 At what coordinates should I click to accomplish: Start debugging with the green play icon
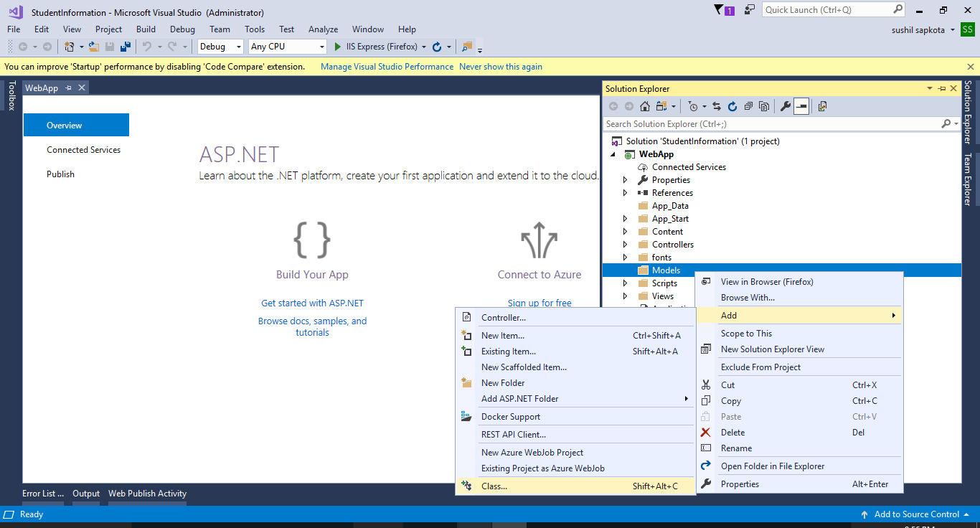339,47
